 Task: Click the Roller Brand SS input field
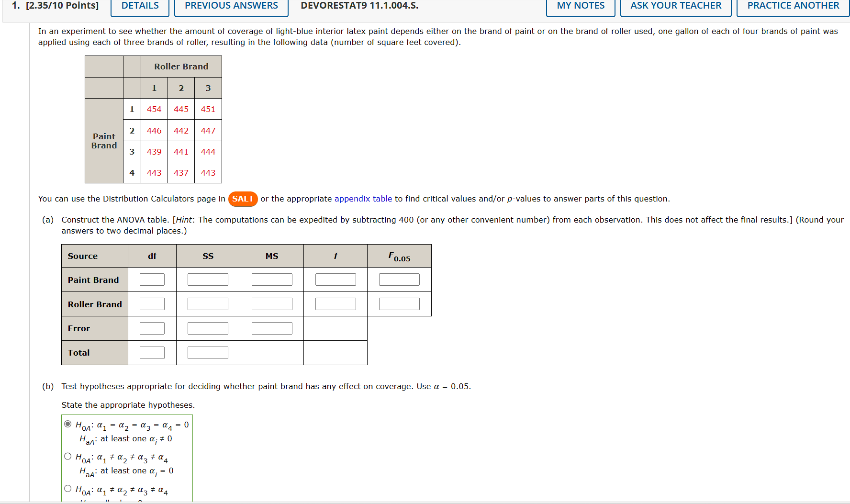click(208, 303)
